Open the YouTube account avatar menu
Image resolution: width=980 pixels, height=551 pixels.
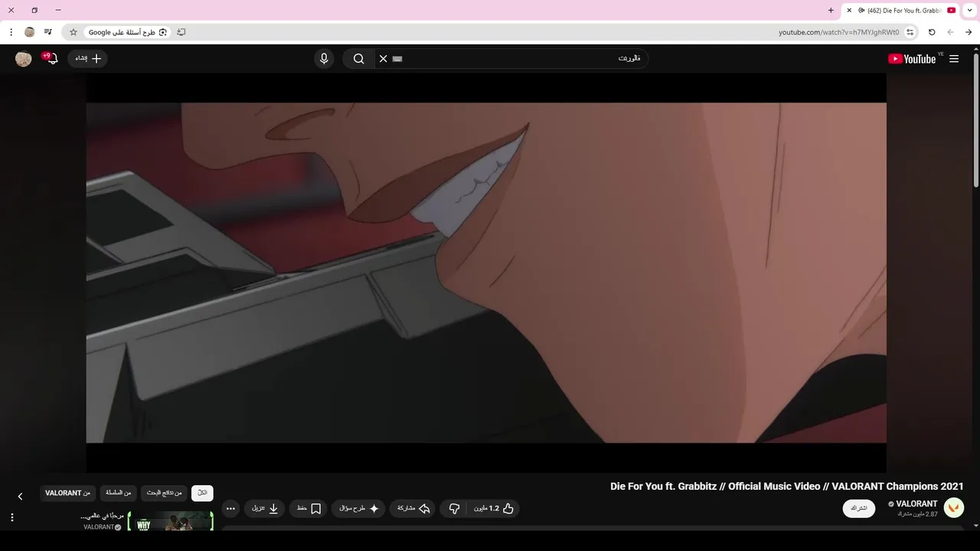[24, 59]
